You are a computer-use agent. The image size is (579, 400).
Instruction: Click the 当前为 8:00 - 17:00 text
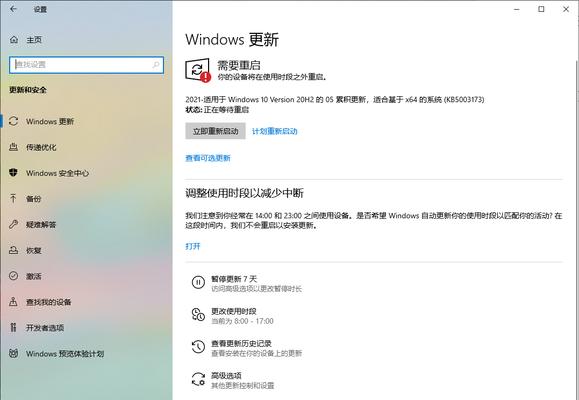(x=242, y=321)
